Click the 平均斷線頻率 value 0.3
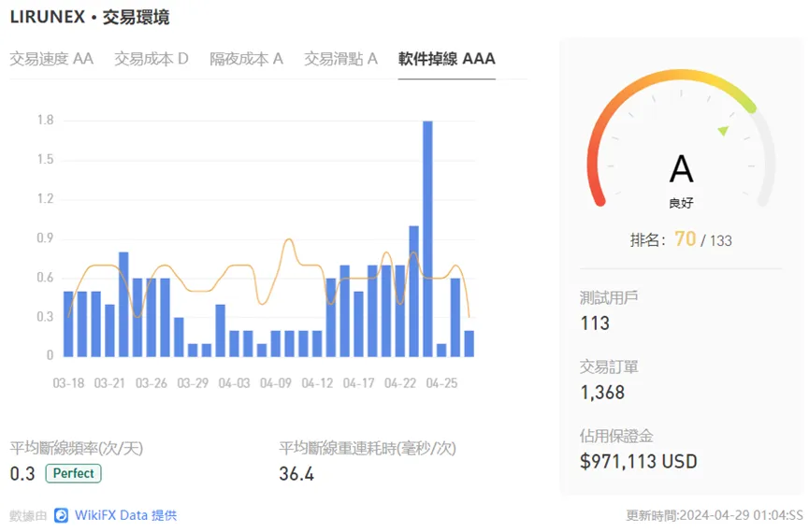 pos(22,474)
